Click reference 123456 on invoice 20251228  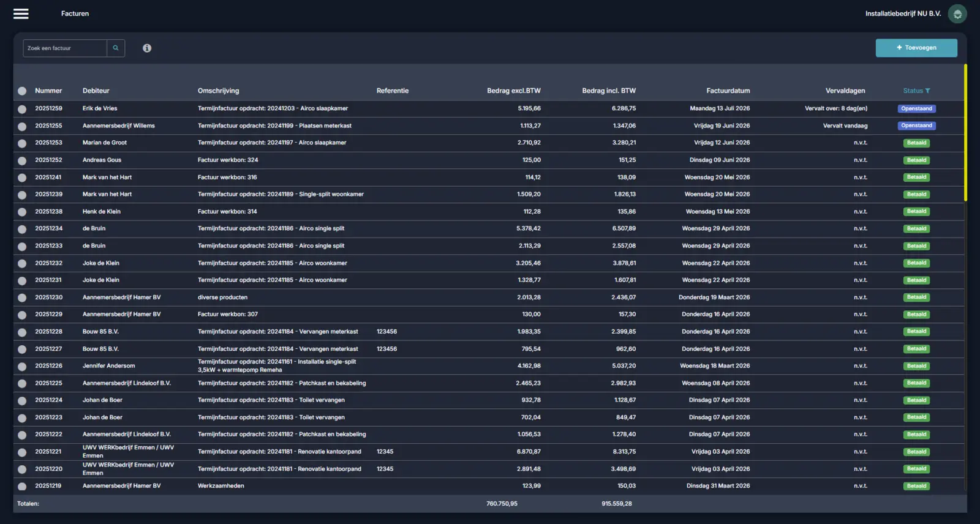tap(386, 331)
